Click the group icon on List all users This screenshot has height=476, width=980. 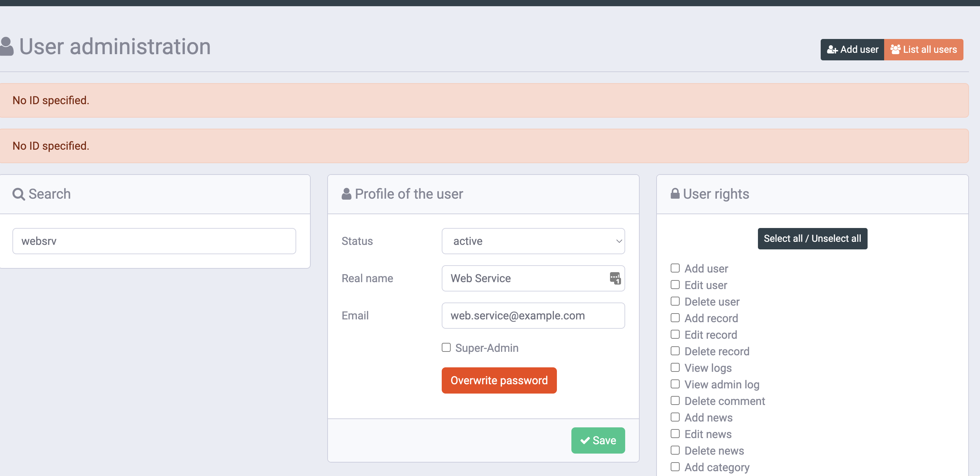(x=895, y=49)
